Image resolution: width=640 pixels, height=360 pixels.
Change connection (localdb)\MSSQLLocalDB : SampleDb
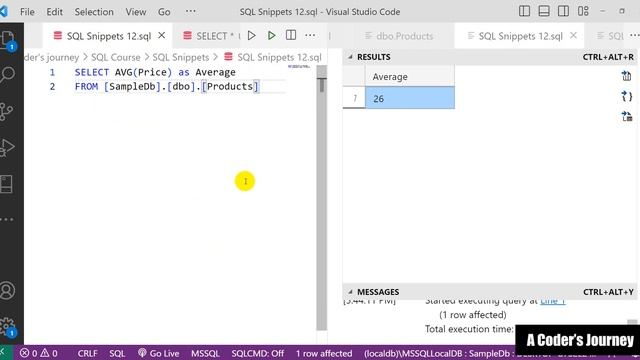(439, 353)
